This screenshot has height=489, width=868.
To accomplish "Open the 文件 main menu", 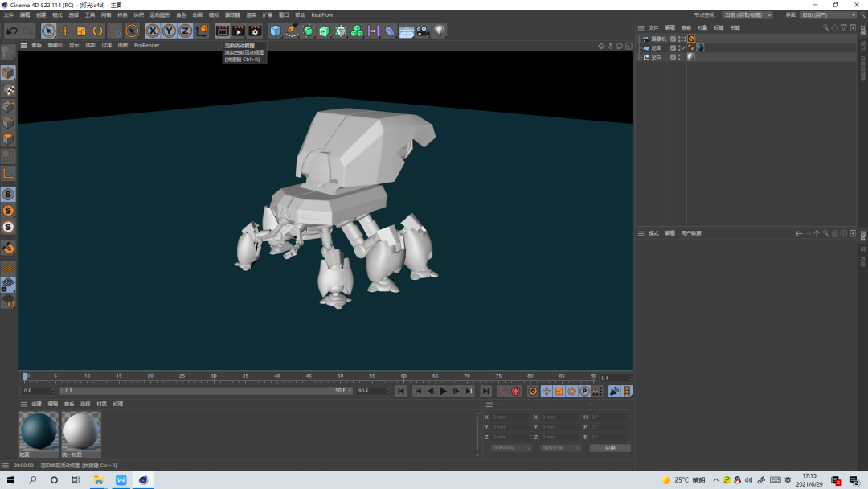I will click(x=8, y=15).
